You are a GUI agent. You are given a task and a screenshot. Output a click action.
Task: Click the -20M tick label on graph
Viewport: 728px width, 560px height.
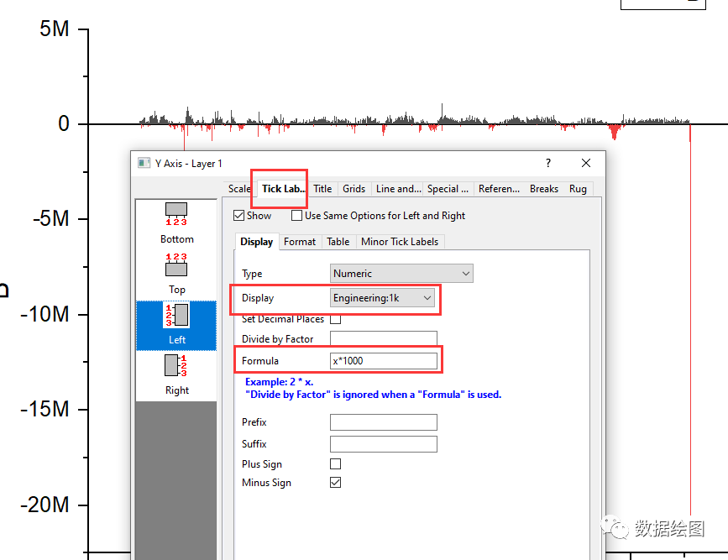click(x=45, y=505)
